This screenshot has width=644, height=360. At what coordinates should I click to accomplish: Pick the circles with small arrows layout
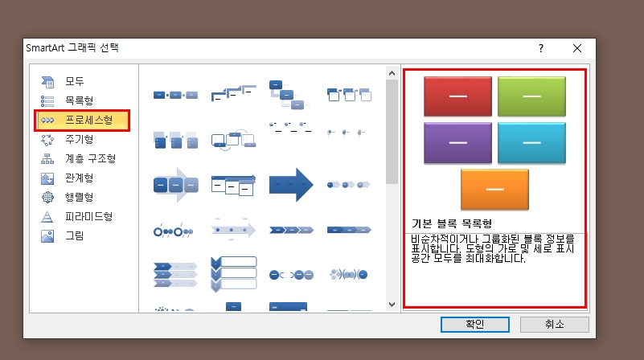(349, 185)
